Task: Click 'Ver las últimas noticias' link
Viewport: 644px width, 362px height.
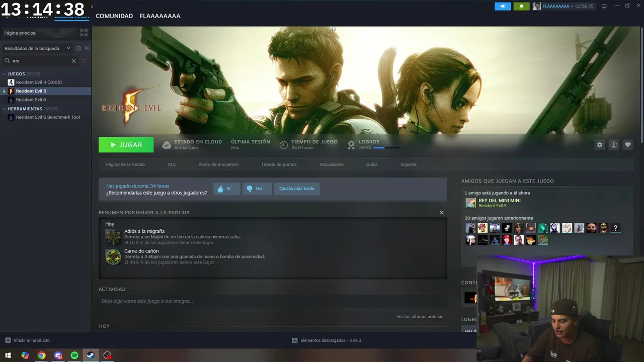Action: [x=420, y=317]
